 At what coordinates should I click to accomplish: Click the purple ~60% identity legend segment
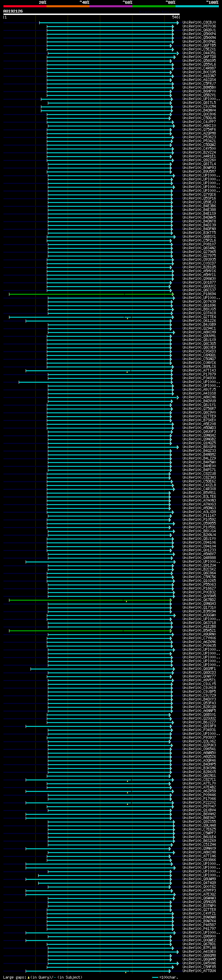pyautogui.click(x=111, y=6)
